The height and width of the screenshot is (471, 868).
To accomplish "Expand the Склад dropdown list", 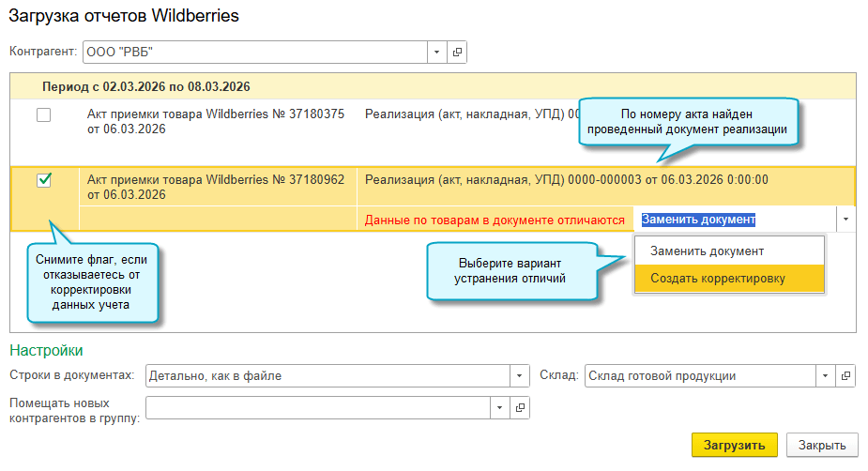I will pos(826,376).
